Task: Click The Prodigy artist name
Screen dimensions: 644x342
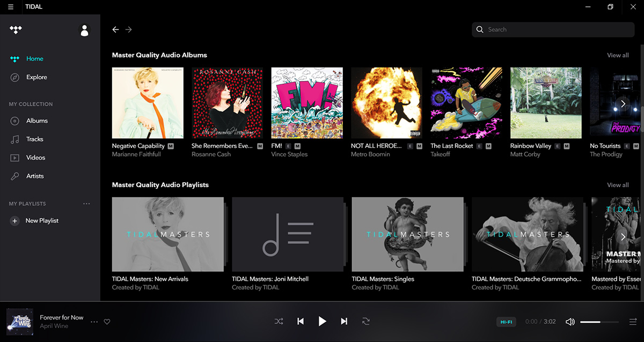Action: (x=606, y=154)
